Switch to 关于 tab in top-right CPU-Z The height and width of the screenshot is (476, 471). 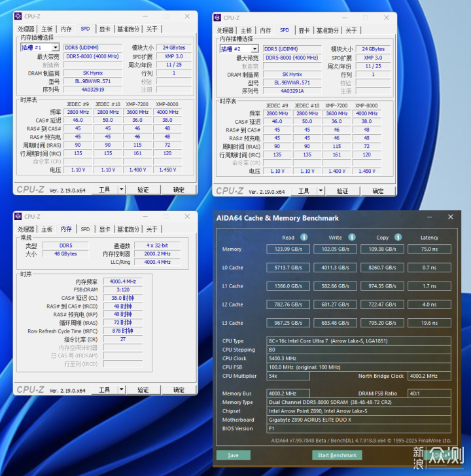coord(351,30)
